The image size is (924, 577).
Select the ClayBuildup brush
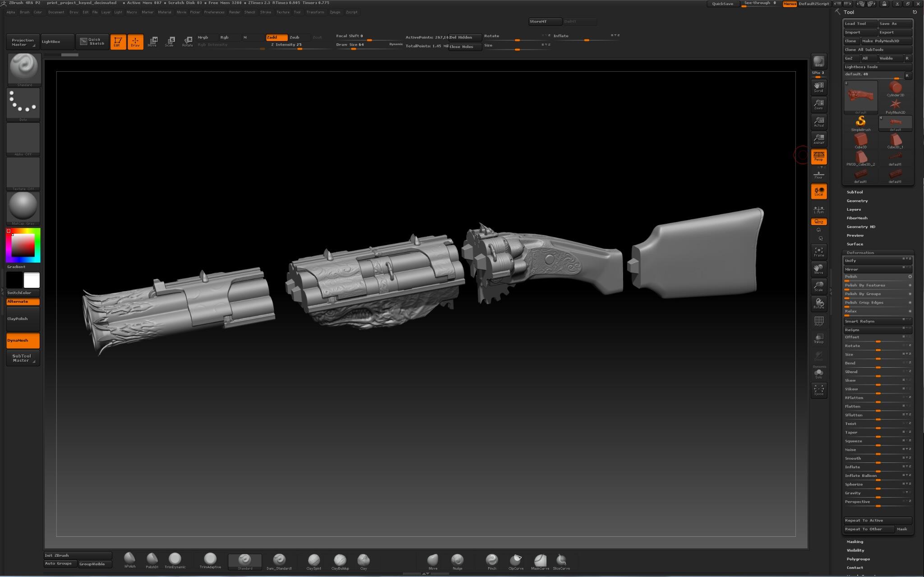[340, 561]
